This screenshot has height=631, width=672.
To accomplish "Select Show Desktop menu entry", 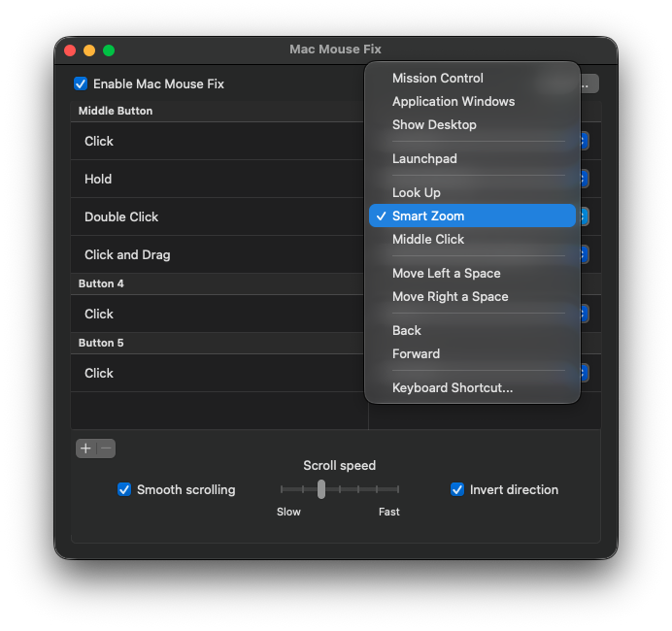I will coord(472,124).
